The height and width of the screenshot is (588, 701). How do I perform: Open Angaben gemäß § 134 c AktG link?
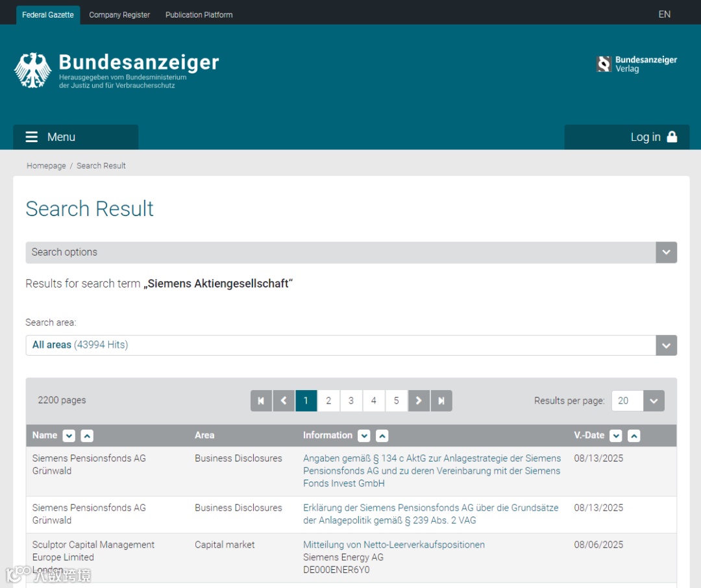click(x=432, y=471)
